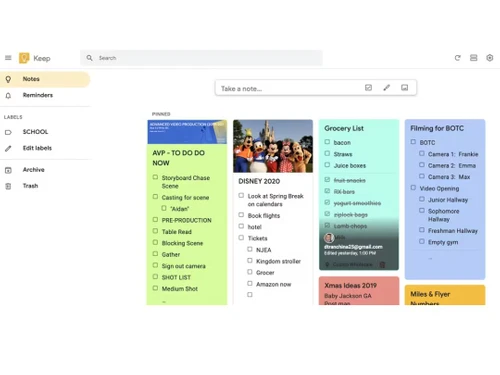Image resolution: width=500 pixels, height=375 pixels.
Task: Open the DISNEY 2020 note title
Action: [259, 181]
